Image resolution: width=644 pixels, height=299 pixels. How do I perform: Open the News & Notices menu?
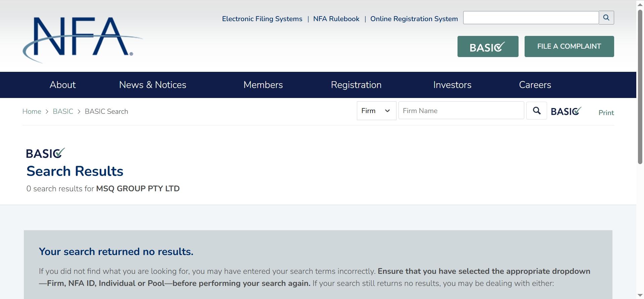(x=153, y=85)
